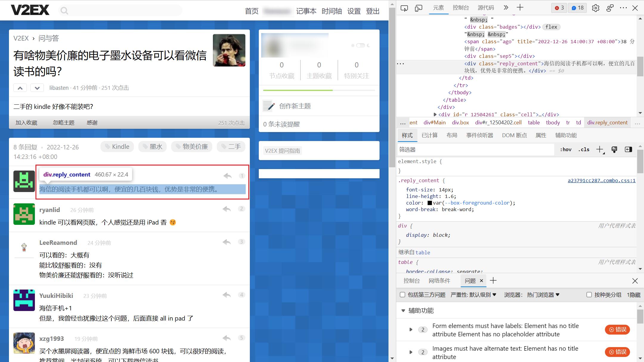This screenshot has width=644, height=362.
Task: Open the 严重性 默认级别 dropdown
Action: (473, 295)
